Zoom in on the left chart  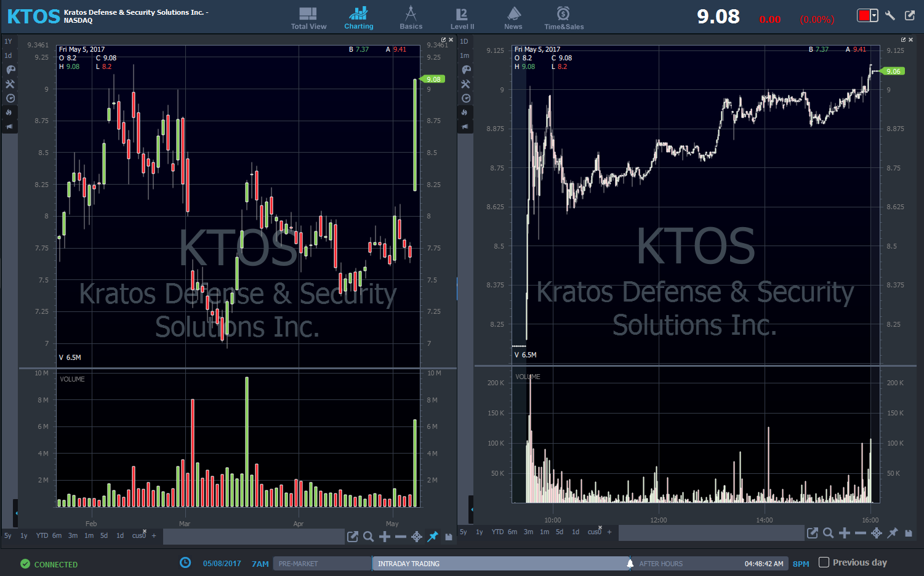pos(385,537)
